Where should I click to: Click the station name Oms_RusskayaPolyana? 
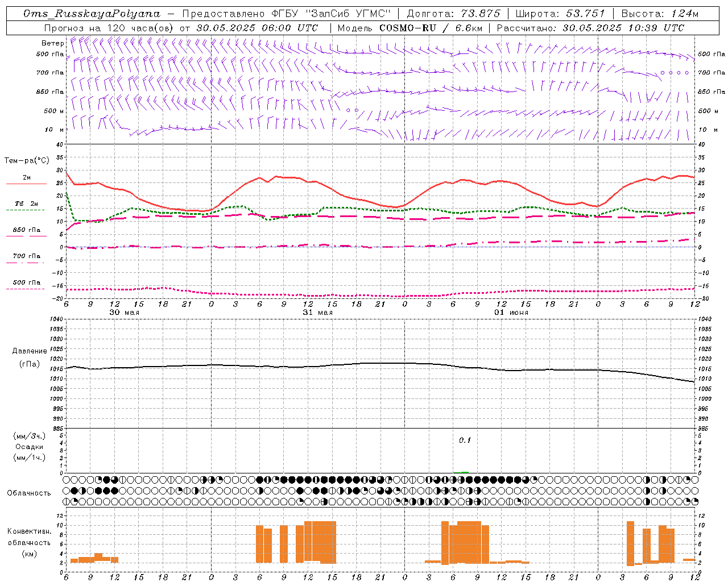click(92, 14)
